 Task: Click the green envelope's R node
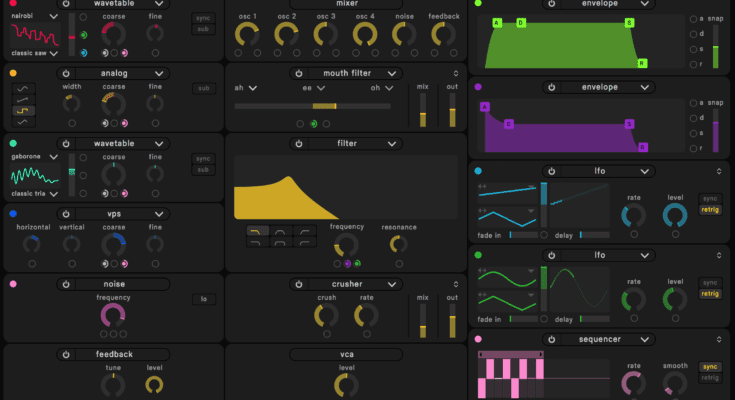pyautogui.click(x=642, y=63)
